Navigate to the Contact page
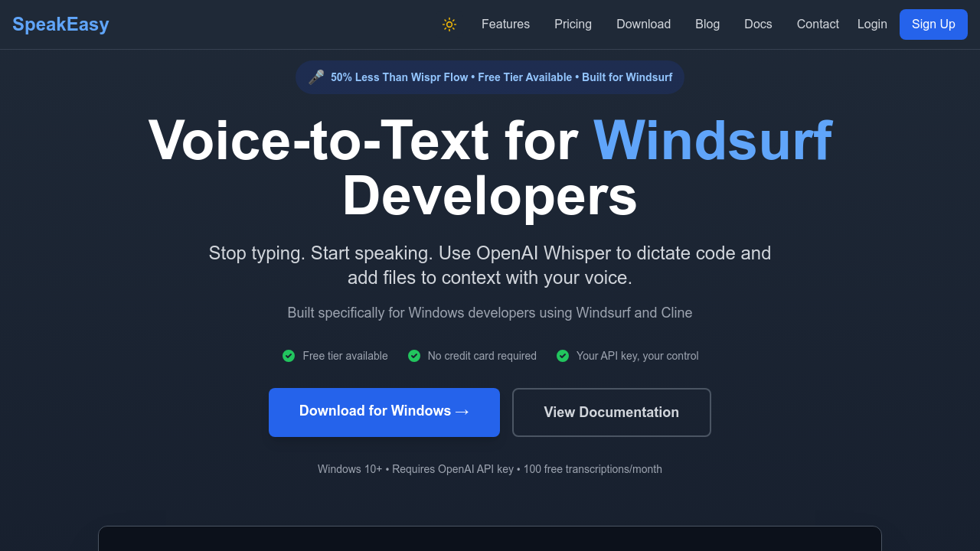 coord(818,24)
